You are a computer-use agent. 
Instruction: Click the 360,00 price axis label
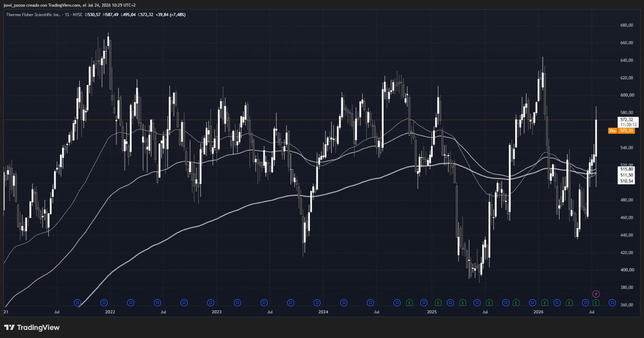(627, 305)
